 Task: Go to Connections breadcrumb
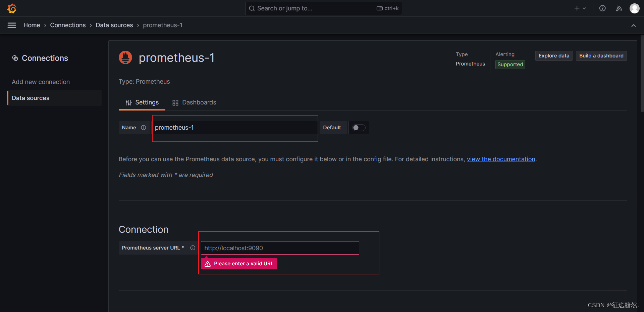pos(68,25)
